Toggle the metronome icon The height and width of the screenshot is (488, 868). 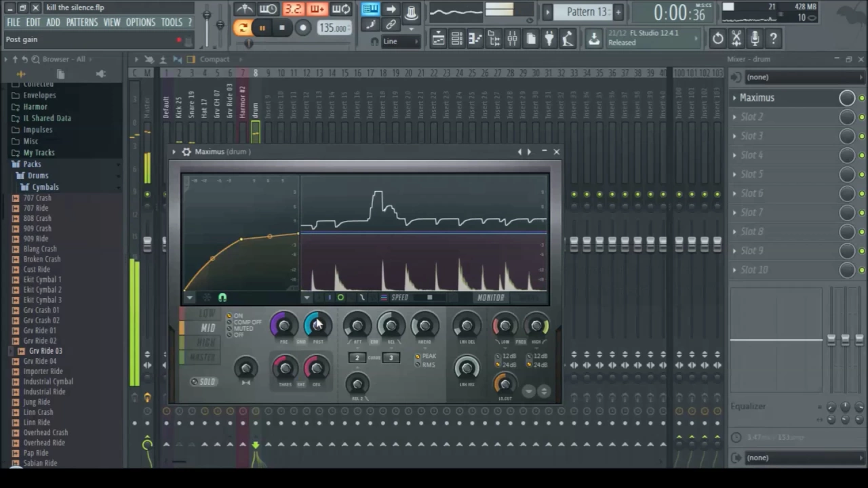pos(245,9)
